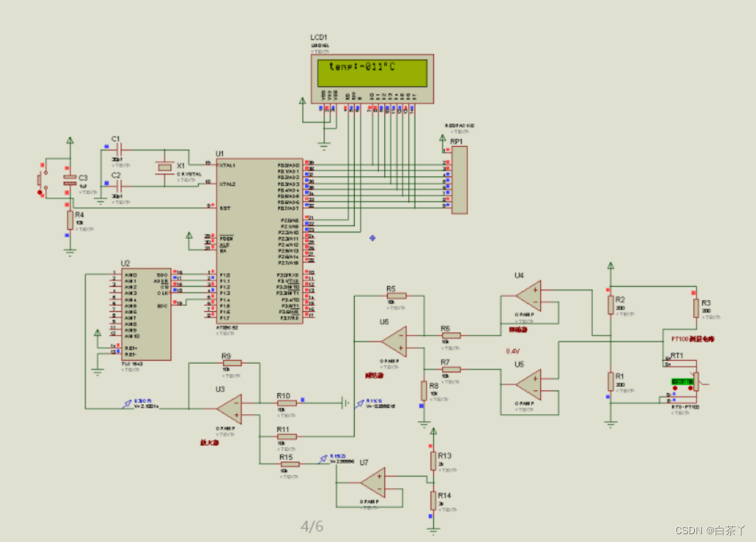Click the 4/6 page indicator
The width and height of the screenshot is (756, 542).
pyautogui.click(x=312, y=526)
